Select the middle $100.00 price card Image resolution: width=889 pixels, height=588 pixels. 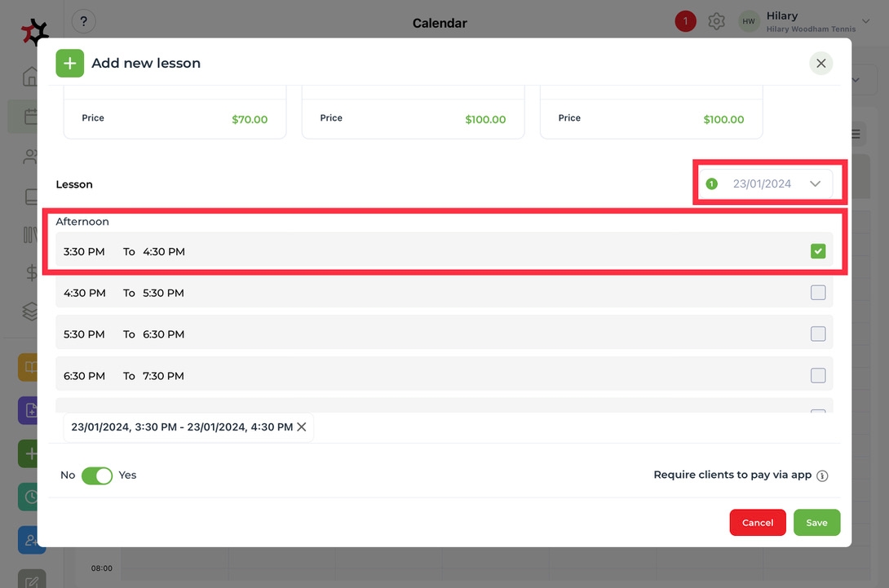[x=413, y=118]
